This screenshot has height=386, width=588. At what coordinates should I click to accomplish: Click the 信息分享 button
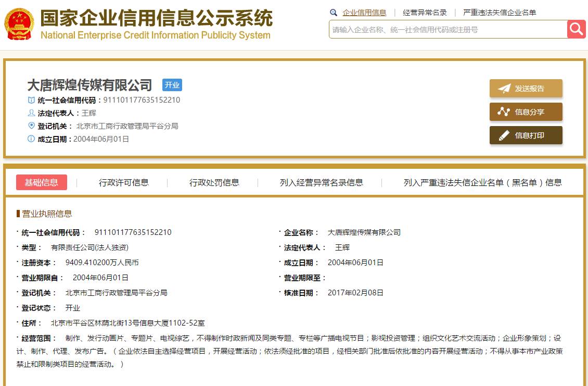[x=526, y=112]
